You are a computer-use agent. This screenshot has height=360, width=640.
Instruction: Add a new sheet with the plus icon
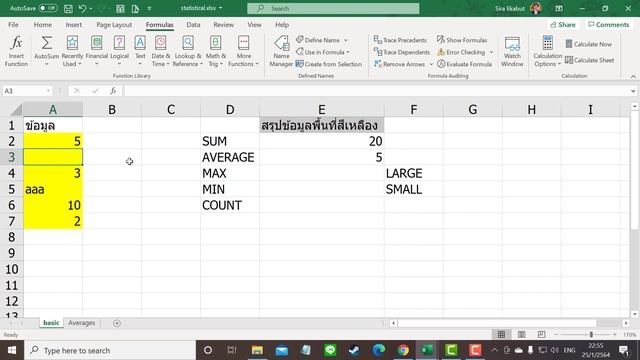coord(117,323)
